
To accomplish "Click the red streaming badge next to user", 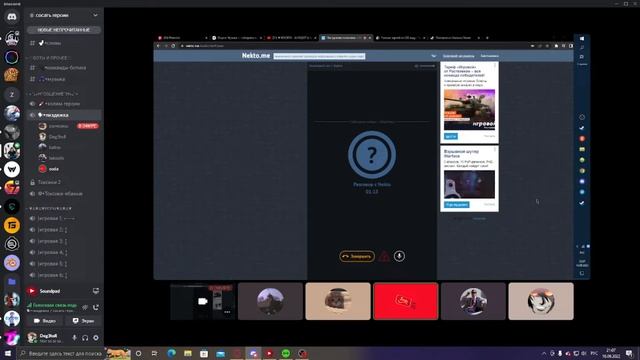I will [88, 126].
